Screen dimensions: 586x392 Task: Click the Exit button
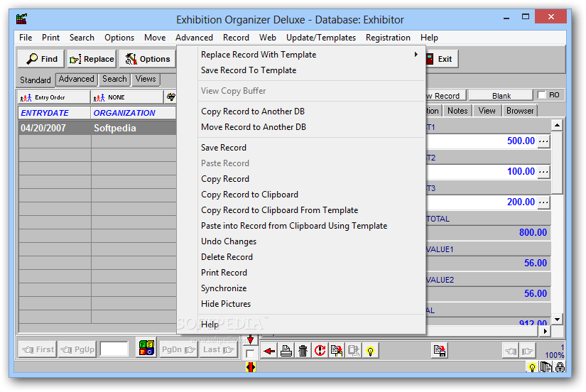point(441,59)
